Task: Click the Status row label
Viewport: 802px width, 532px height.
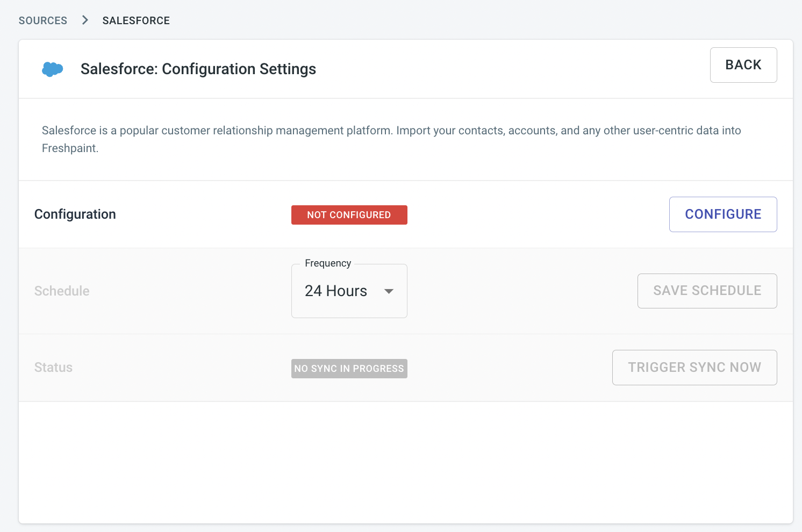Action: [x=53, y=368]
